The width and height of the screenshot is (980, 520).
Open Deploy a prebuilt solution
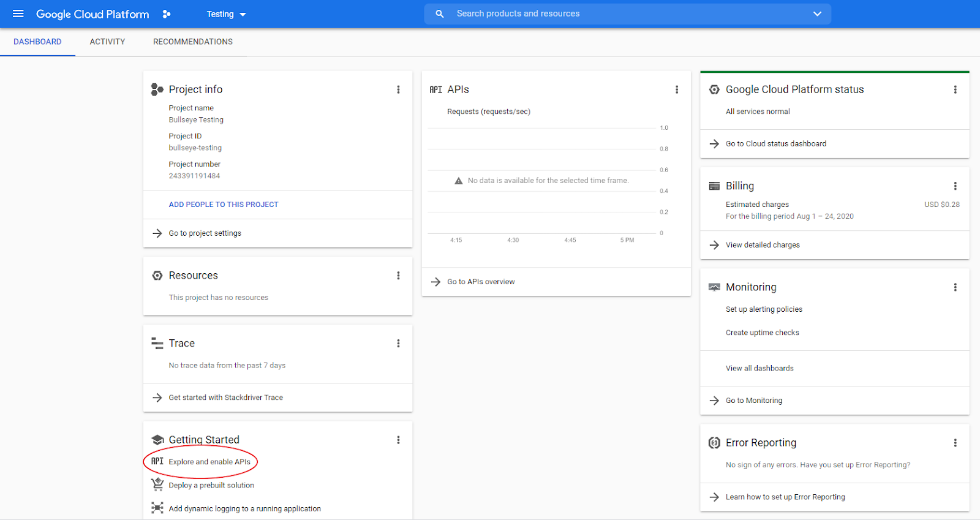point(211,485)
